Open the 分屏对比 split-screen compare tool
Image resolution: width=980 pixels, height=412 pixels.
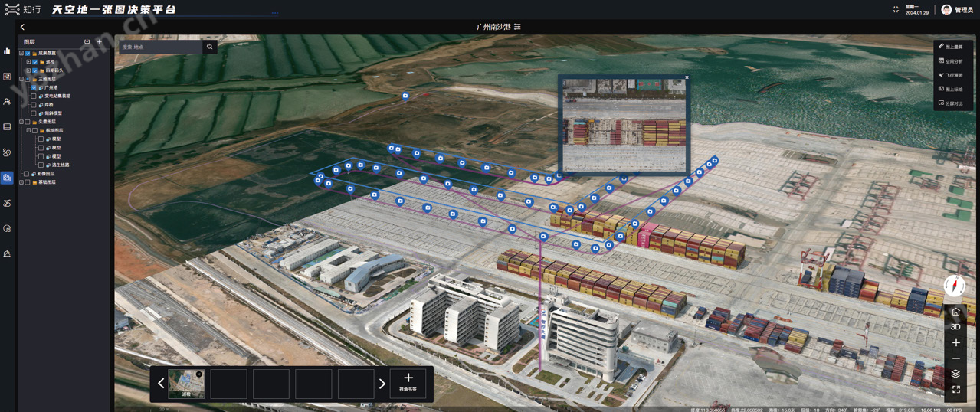pos(951,103)
